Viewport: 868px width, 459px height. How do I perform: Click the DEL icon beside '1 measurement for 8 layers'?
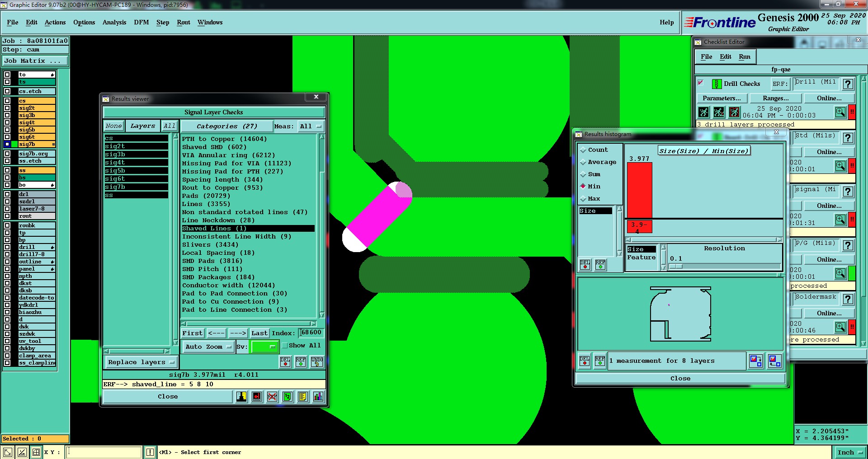[x=585, y=361]
